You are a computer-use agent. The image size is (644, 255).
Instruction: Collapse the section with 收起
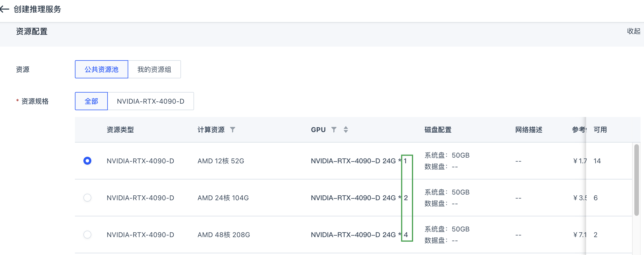[634, 31]
